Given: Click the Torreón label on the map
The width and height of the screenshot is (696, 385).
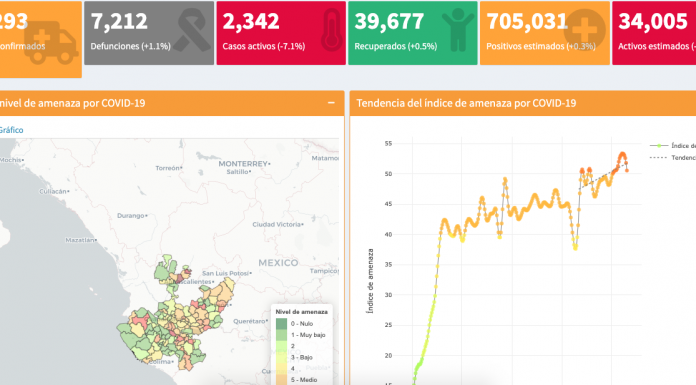Looking at the screenshot, I should 168,168.
